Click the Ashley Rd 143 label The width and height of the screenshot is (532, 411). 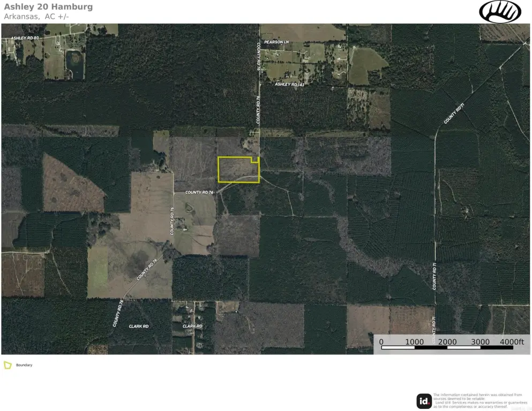tap(289, 84)
